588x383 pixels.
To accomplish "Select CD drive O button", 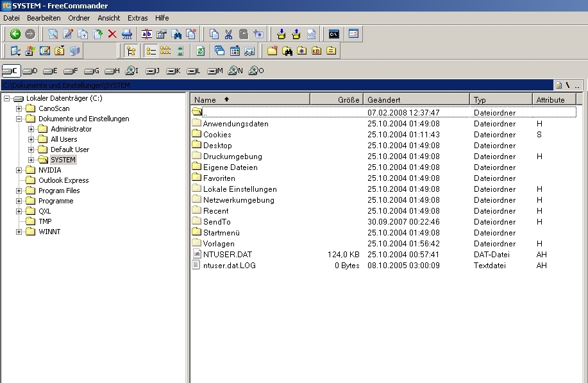I will (x=256, y=71).
